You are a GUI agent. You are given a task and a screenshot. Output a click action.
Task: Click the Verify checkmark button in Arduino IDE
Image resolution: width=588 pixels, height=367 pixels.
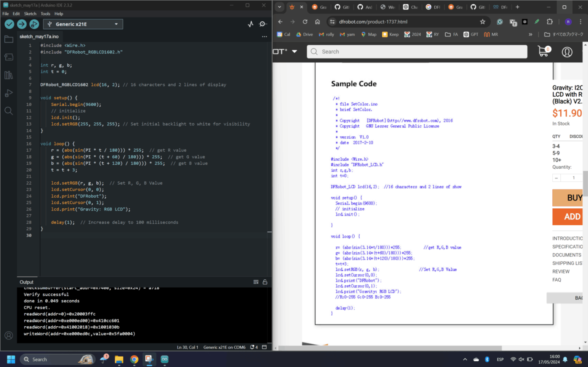(9, 24)
